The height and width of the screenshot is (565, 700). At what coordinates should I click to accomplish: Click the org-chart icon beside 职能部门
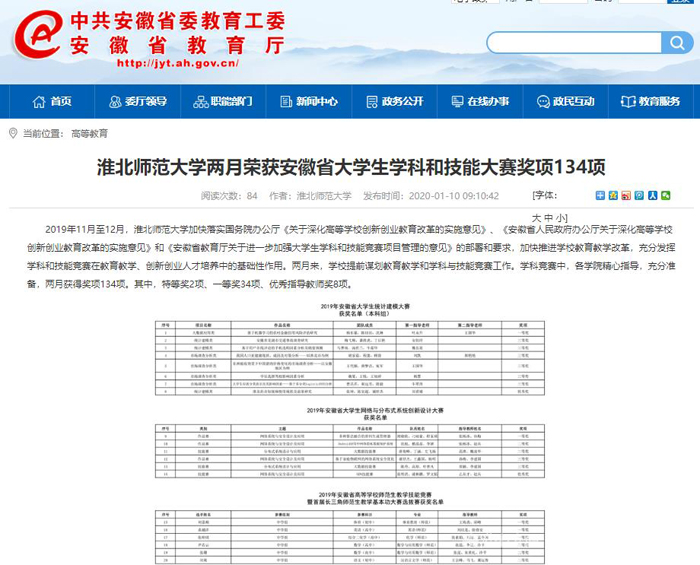coord(201,102)
